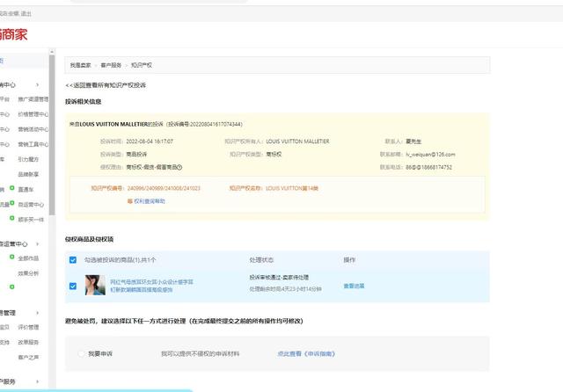563x392 pixels.
Task: Open the 申诉指南 link
Action: (x=303, y=353)
